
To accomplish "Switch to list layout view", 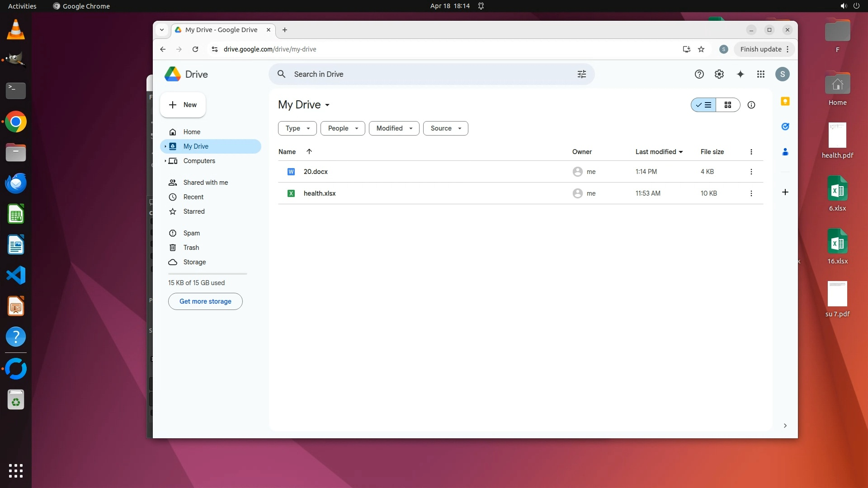I will tap(703, 105).
